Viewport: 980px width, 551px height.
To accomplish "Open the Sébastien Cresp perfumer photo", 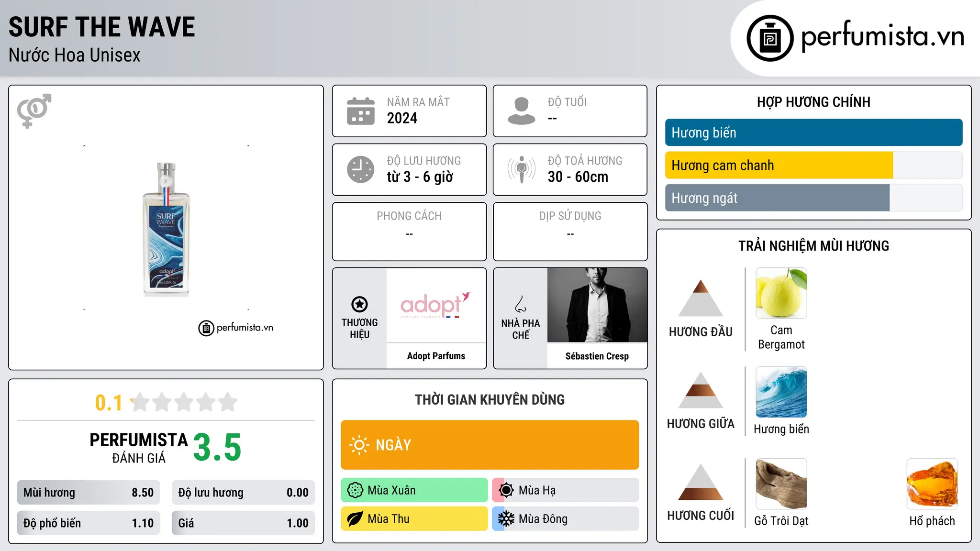I will click(597, 305).
